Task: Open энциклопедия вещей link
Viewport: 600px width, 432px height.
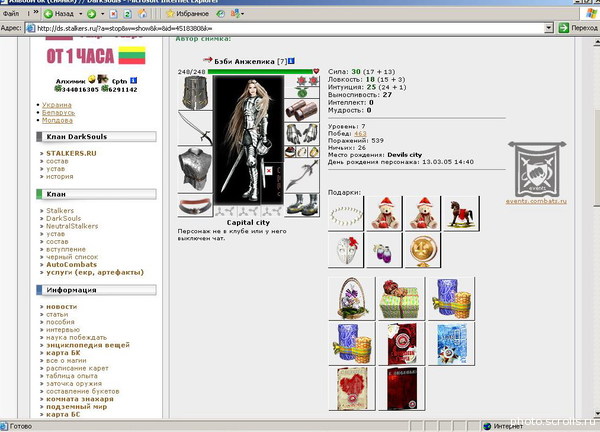Action: [x=88, y=345]
